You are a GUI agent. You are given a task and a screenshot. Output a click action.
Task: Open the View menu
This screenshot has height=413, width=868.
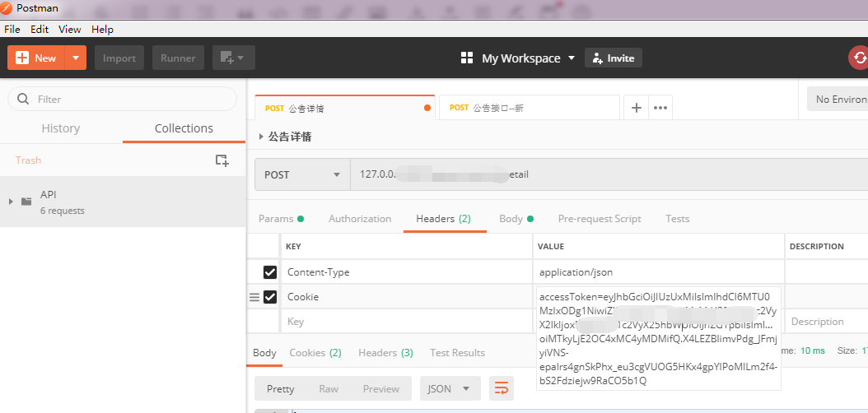point(70,30)
